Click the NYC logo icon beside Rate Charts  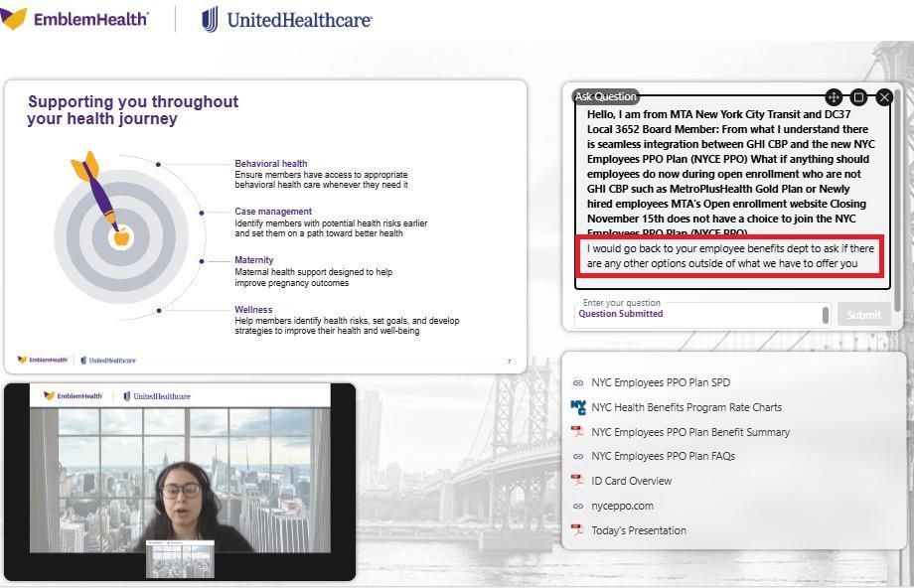point(578,407)
